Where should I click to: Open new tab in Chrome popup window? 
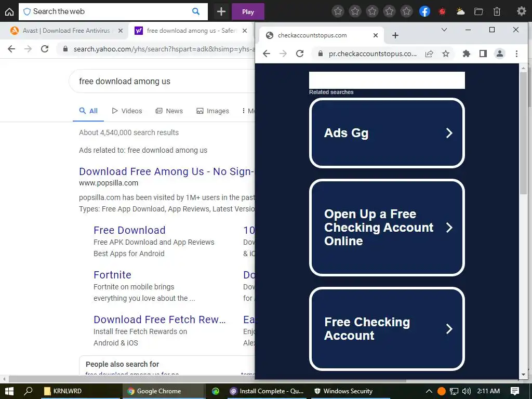(395, 35)
